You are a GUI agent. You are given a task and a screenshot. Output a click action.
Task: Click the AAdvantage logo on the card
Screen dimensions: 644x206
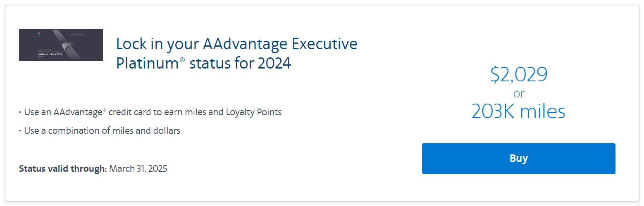click(x=79, y=34)
